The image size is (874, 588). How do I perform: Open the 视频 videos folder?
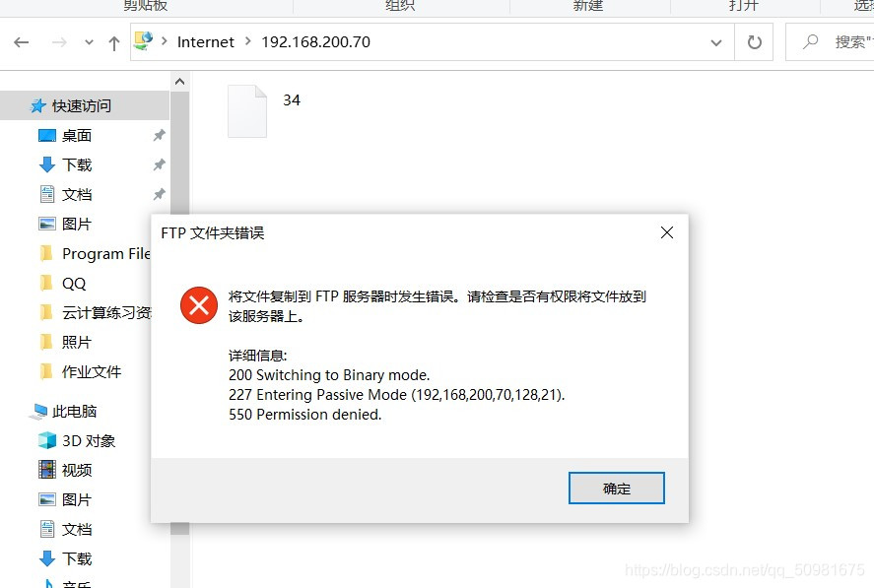tap(76, 471)
